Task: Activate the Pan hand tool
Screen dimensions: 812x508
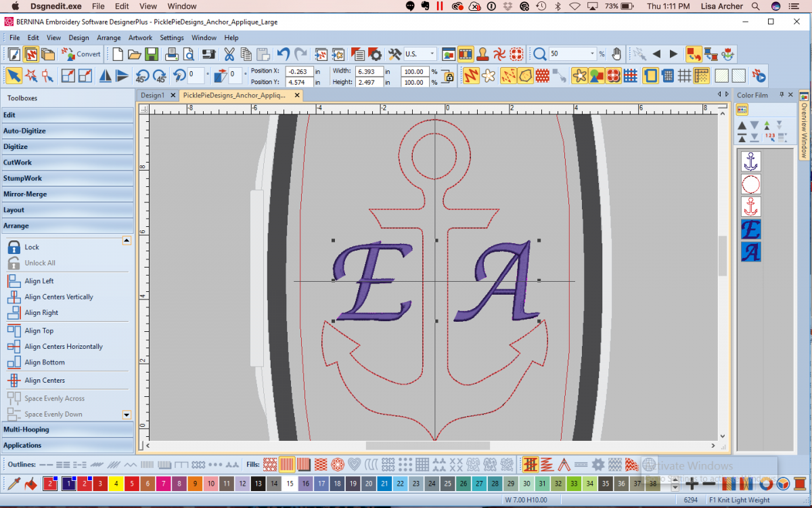Action: [616, 54]
